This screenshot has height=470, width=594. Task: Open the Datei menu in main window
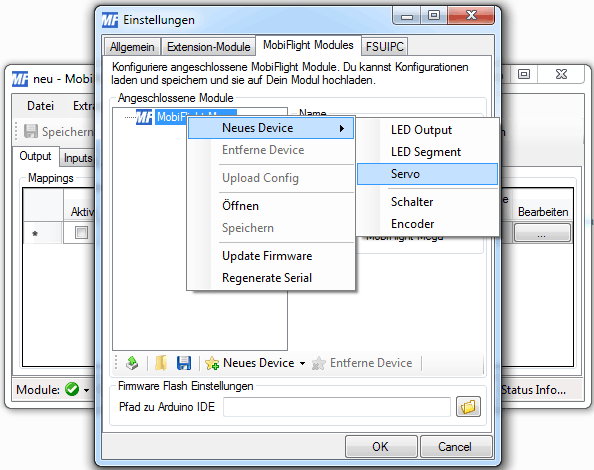pyautogui.click(x=41, y=106)
